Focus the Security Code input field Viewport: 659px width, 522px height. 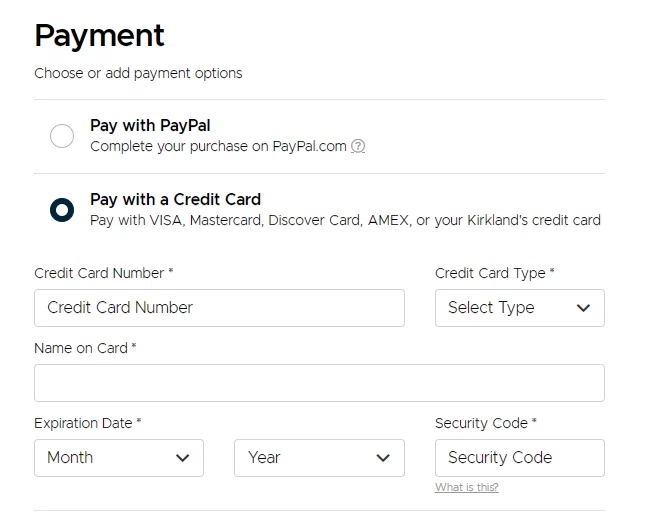[519, 458]
